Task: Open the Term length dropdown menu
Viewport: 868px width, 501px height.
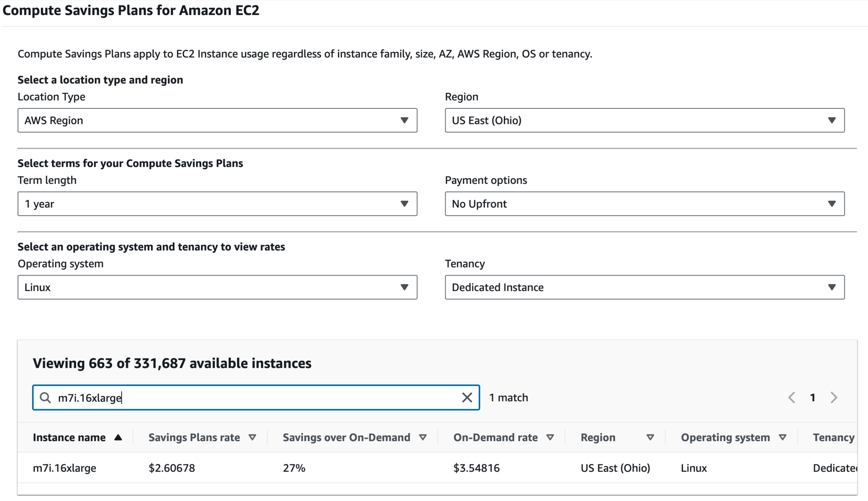Action: 217,203
